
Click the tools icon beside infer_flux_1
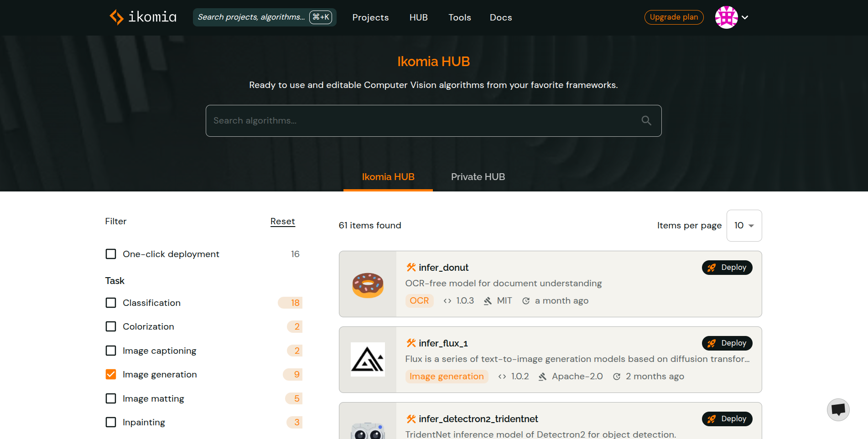(411, 343)
